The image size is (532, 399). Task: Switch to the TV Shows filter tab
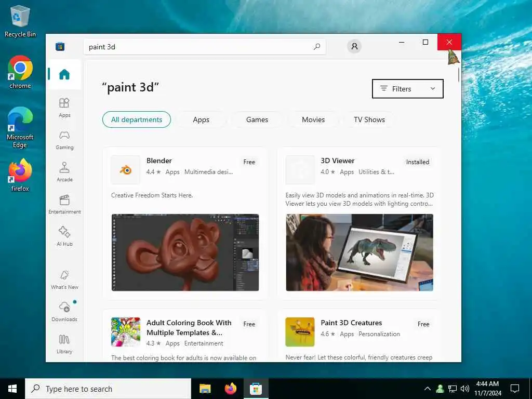click(x=369, y=119)
